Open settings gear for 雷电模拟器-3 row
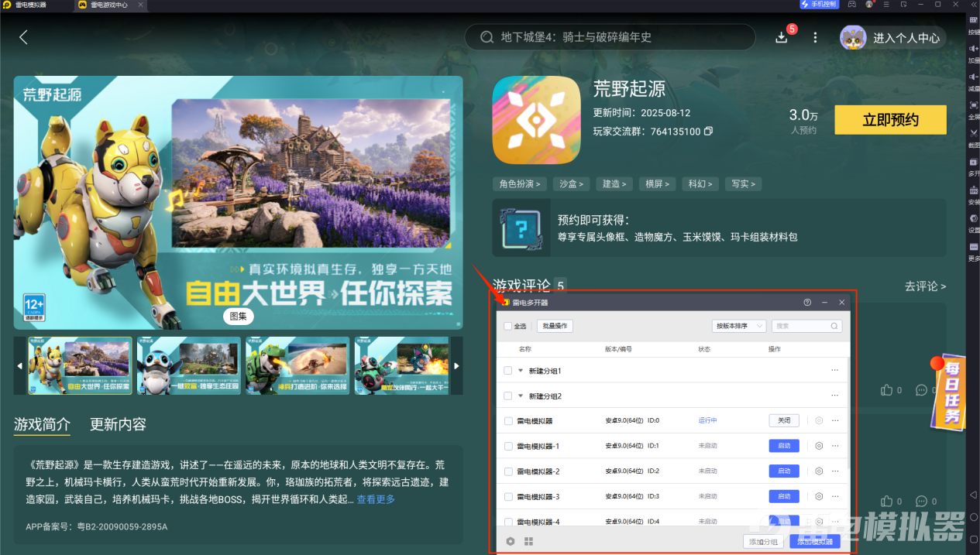Viewport: 980px width, 555px height. pyautogui.click(x=819, y=497)
